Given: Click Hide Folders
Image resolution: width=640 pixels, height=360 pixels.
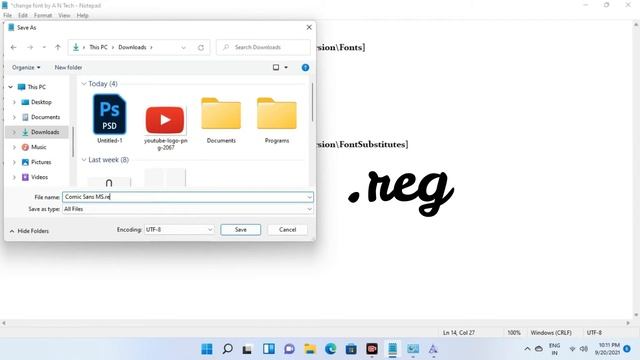Looking at the screenshot, I should [29, 231].
